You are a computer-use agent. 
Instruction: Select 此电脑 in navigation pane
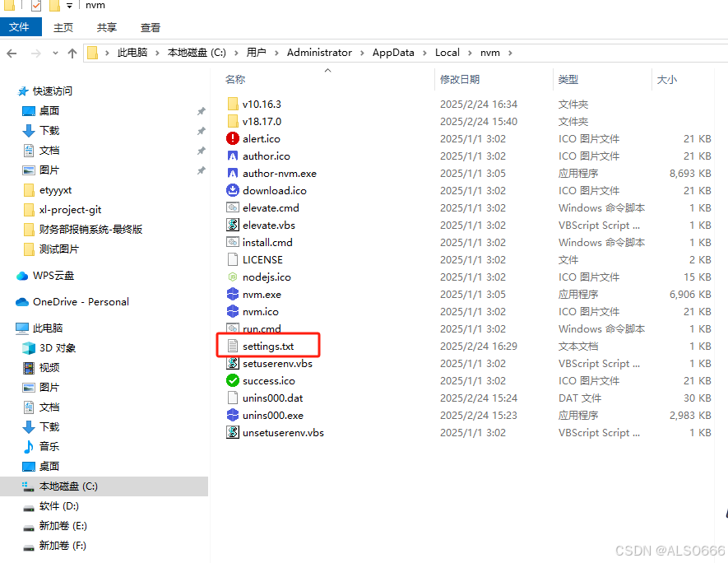(48, 328)
